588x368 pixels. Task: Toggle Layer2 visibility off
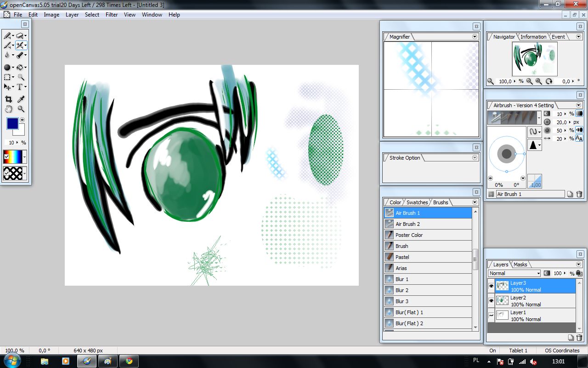pos(491,300)
